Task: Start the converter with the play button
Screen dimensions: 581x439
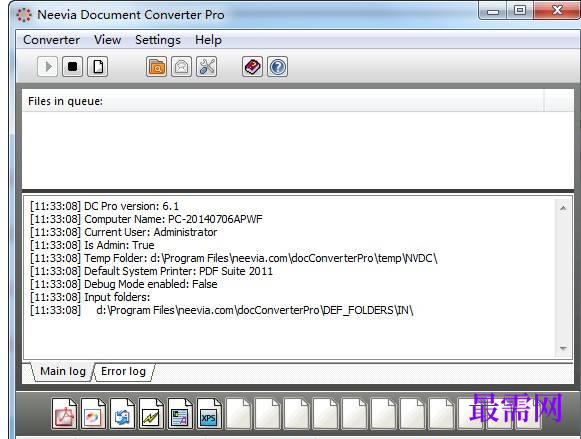Action: 47,67
